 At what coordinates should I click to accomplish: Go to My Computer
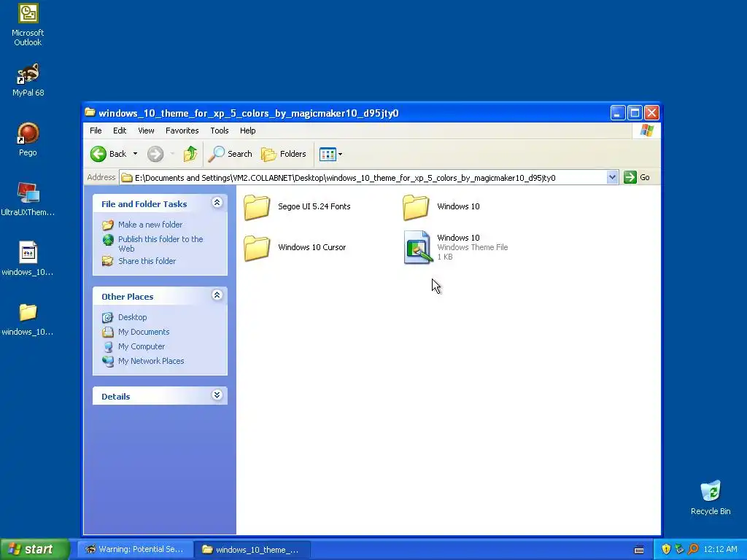pyautogui.click(x=134, y=346)
